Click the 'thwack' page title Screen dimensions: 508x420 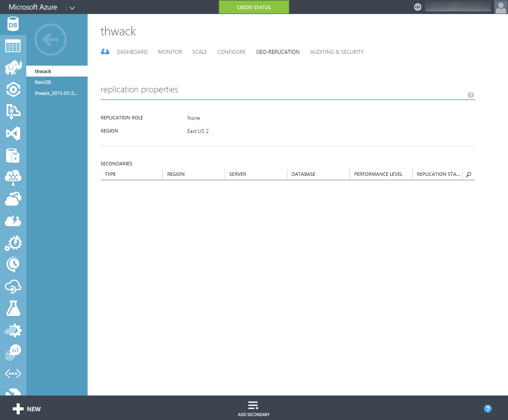pyautogui.click(x=118, y=31)
